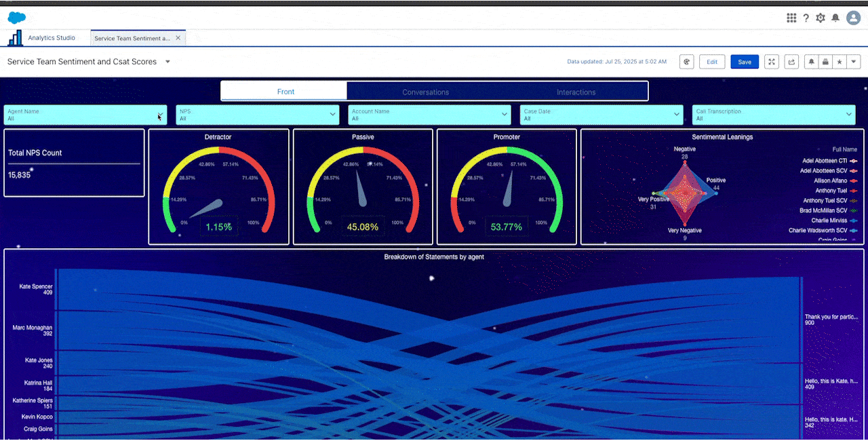Click the Help question mark icon
The height and width of the screenshot is (441, 868).
coord(806,18)
